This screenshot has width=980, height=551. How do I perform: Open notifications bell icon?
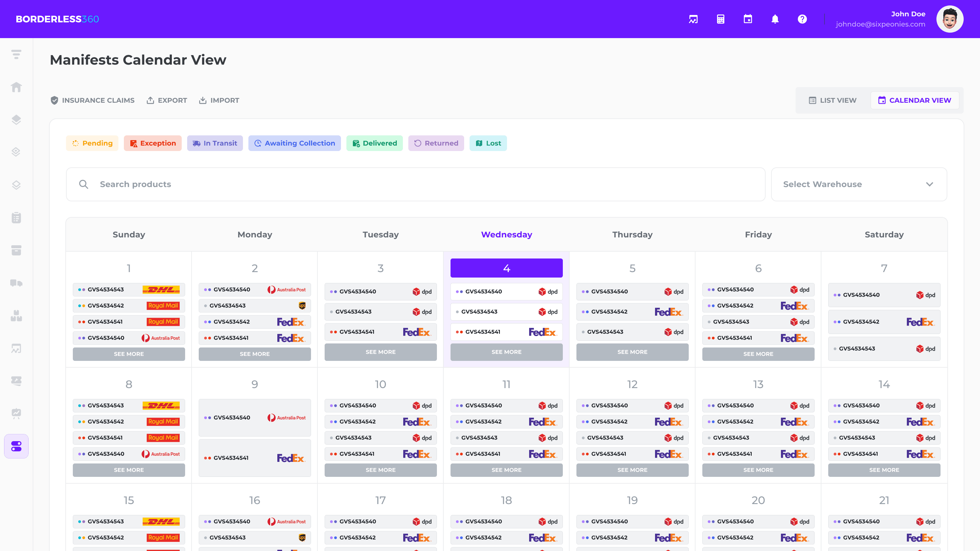pos(775,19)
